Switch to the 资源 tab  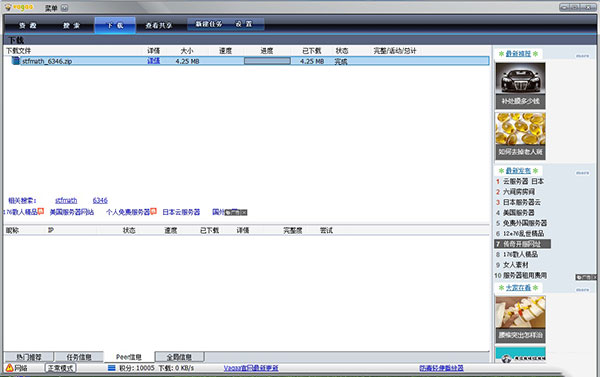pos(28,25)
